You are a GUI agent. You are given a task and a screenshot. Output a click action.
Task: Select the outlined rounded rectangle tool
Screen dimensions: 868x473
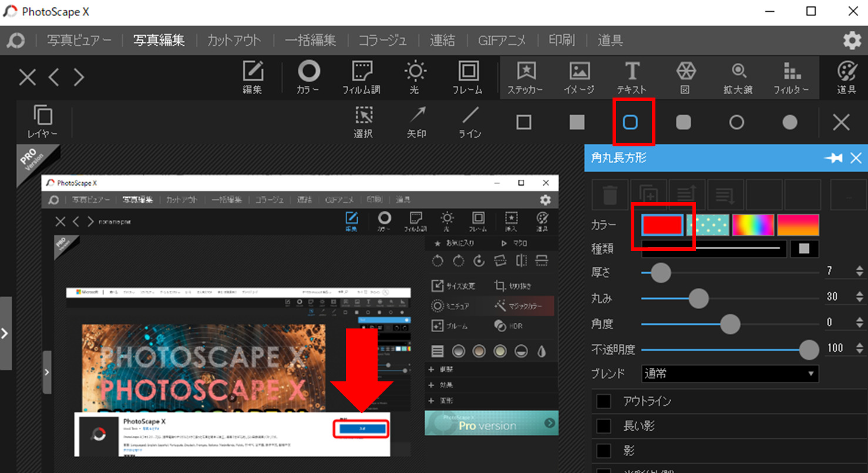click(x=630, y=122)
